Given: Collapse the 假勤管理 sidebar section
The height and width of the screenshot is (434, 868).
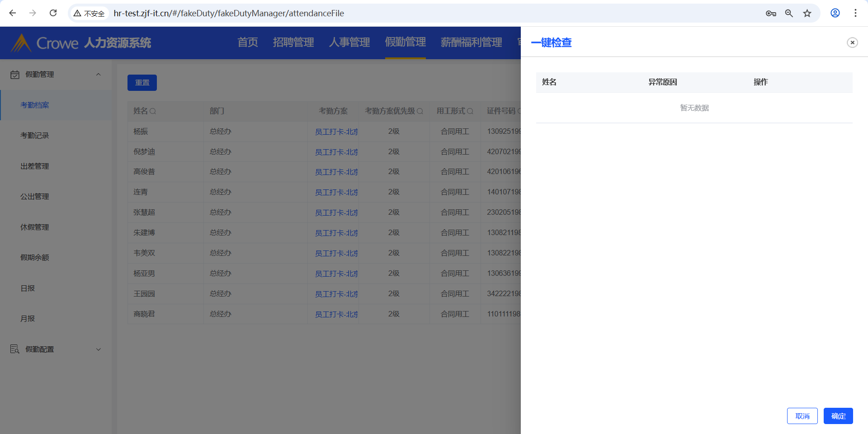Looking at the screenshot, I should (98, 75).
